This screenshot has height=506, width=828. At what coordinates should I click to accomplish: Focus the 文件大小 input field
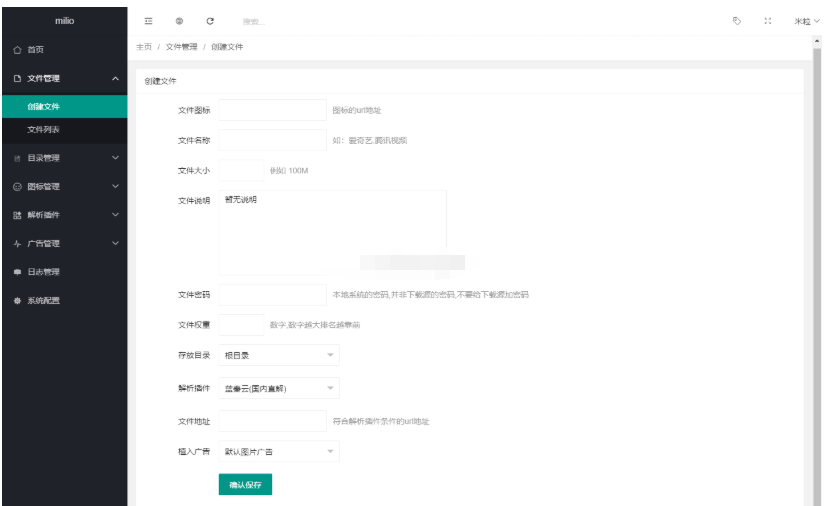tap(241, 170)
